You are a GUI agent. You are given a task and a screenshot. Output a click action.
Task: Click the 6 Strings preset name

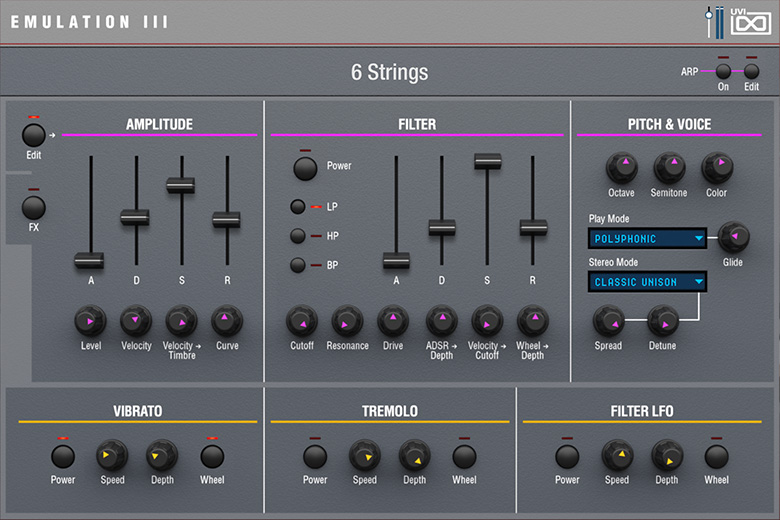(389, 72)
